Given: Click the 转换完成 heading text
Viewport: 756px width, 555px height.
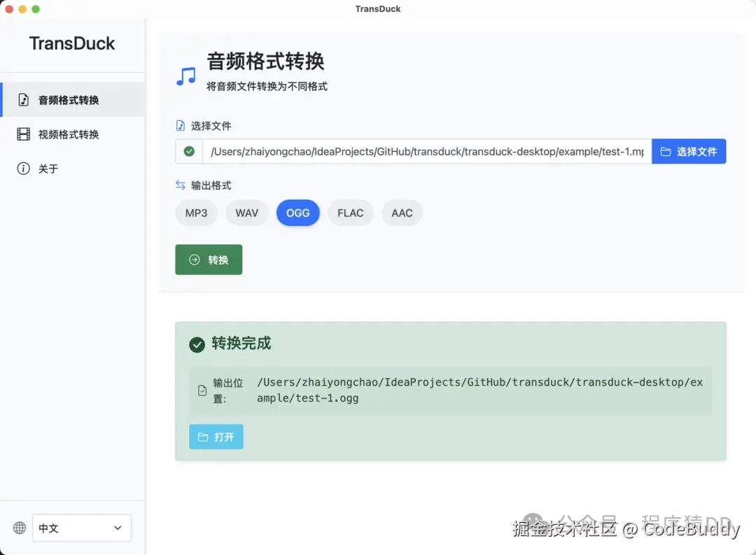Looking at the screenshot, I should (241, 344).
